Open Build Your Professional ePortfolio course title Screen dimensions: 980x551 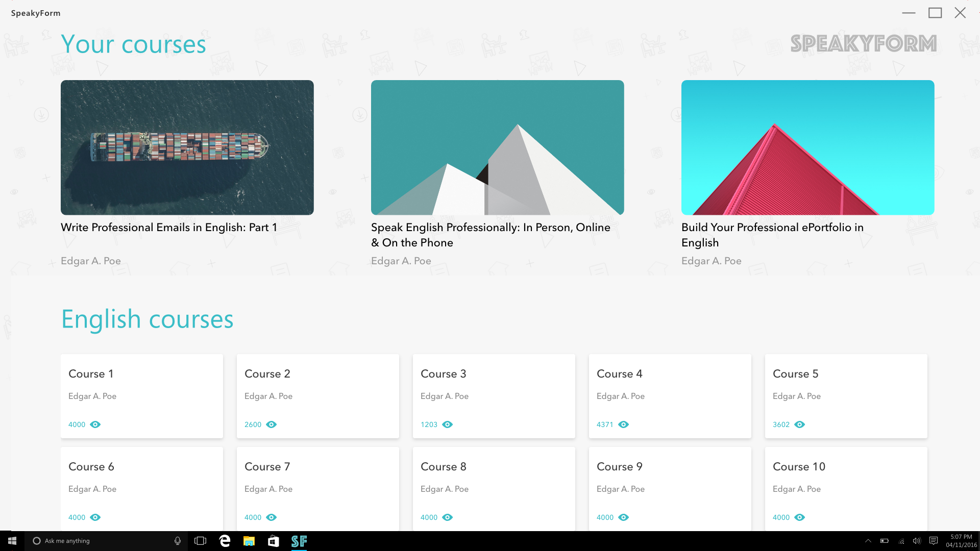pyautogui.click(x=773, y=235)
